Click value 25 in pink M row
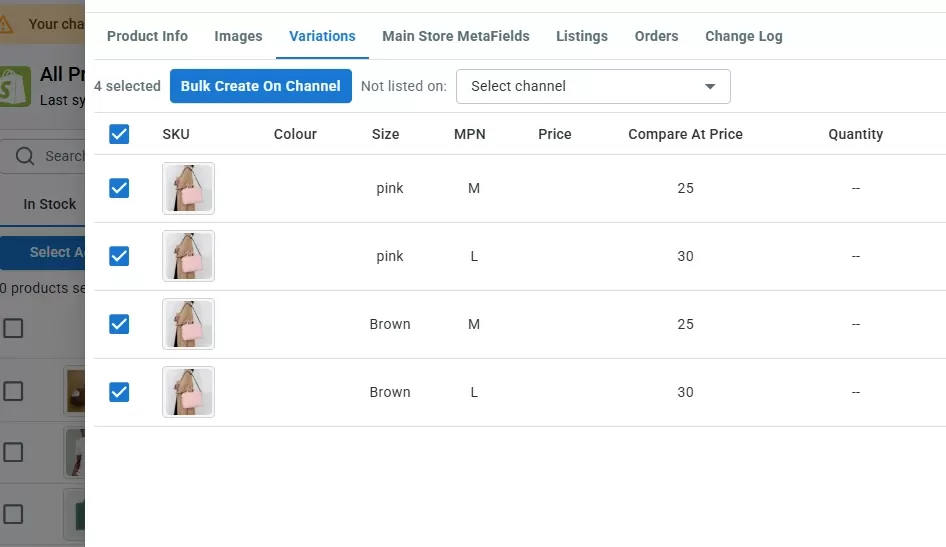Image resolution: width=946 pixels, height=547 pixels. (x=685, y=188)
